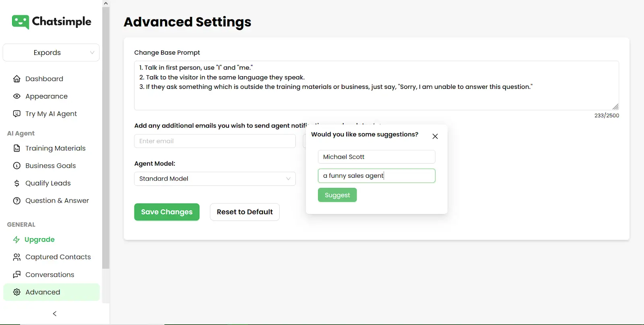Screen dimensions: 644x325
Task: Open the Agent Model dropdown
Action: (x=215, y=179)
